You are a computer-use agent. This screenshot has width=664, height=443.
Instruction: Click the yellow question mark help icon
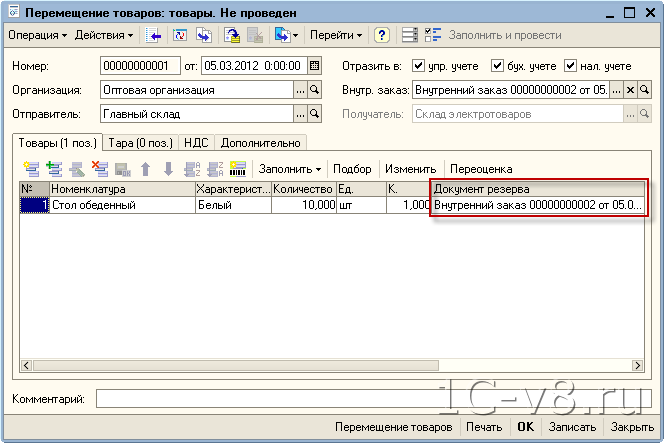pyautogui.click(x=382, y=35)
